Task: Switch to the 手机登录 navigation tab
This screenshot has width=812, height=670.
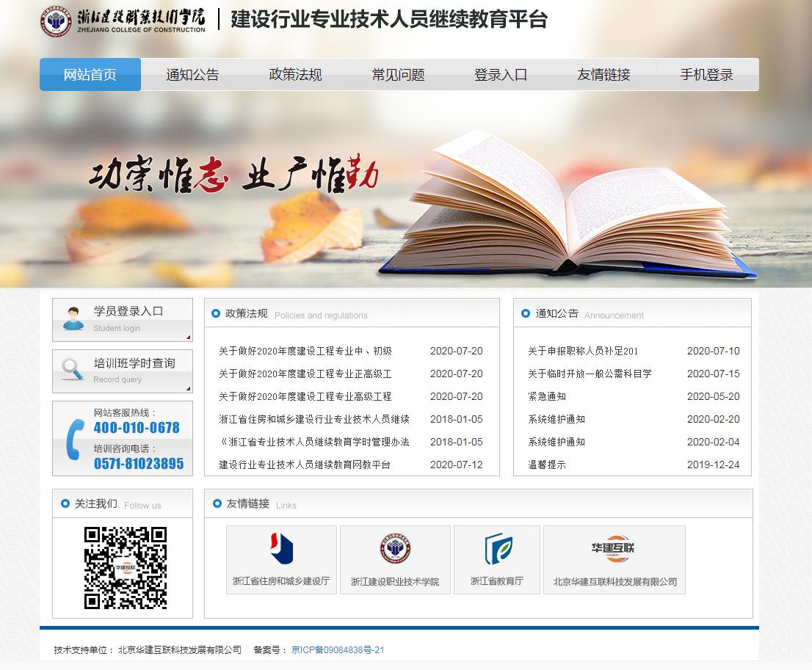Action: click(706, 75)
